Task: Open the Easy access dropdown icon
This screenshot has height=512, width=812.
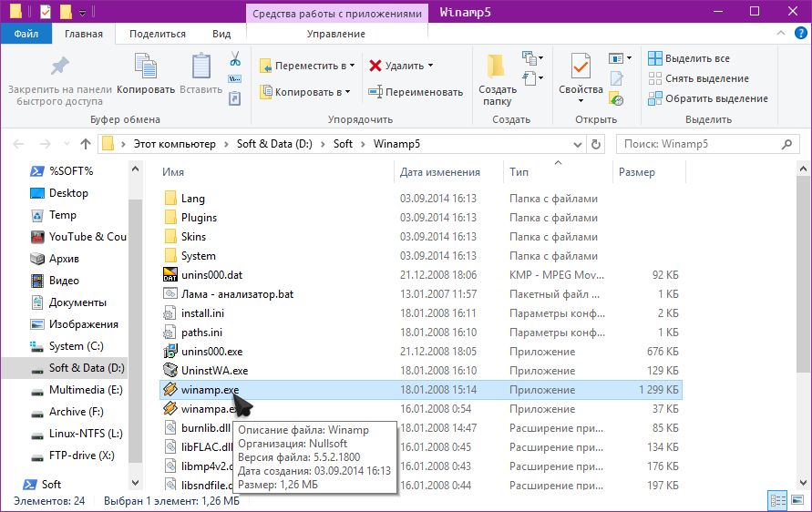Action: (x=533, y=78)
